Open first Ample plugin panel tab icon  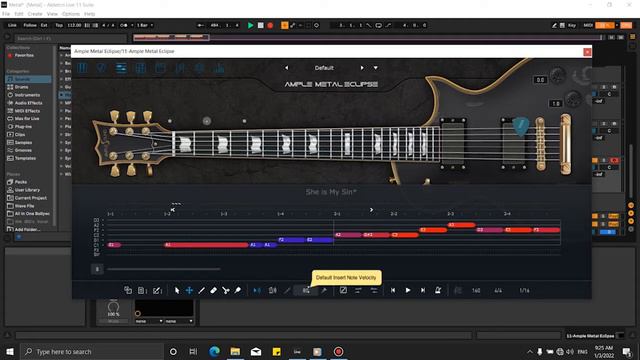click(82, 68)
